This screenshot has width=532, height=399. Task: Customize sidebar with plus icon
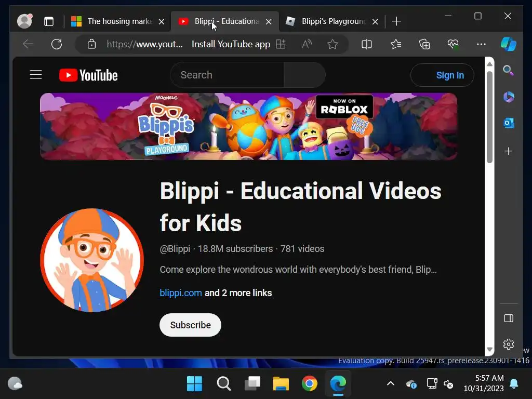508,151
